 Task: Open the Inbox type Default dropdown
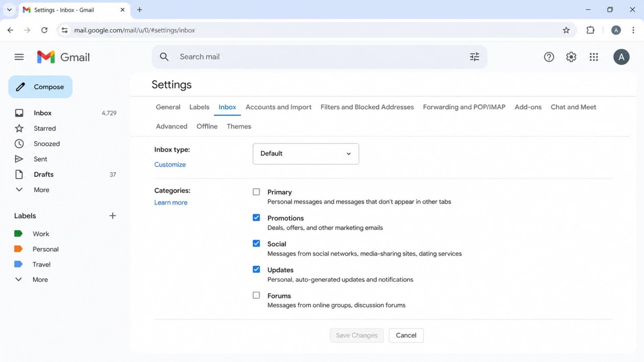(x=306, y=154)
